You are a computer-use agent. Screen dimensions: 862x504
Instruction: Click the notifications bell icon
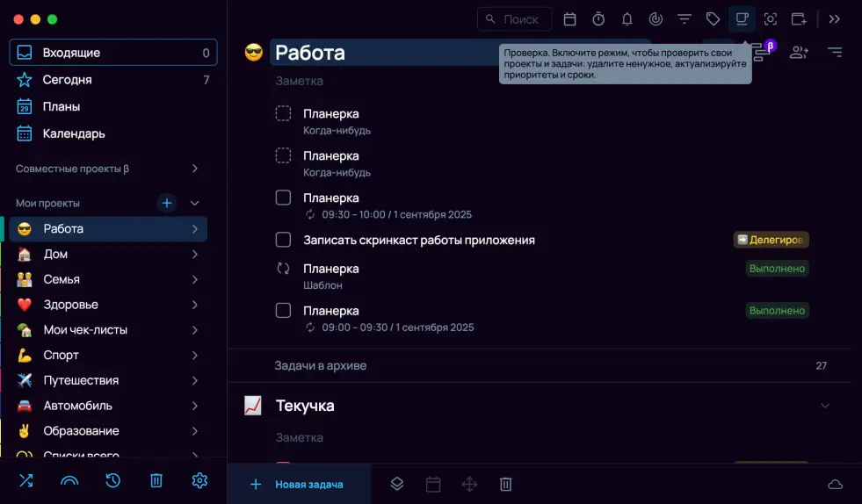[627, 19]
